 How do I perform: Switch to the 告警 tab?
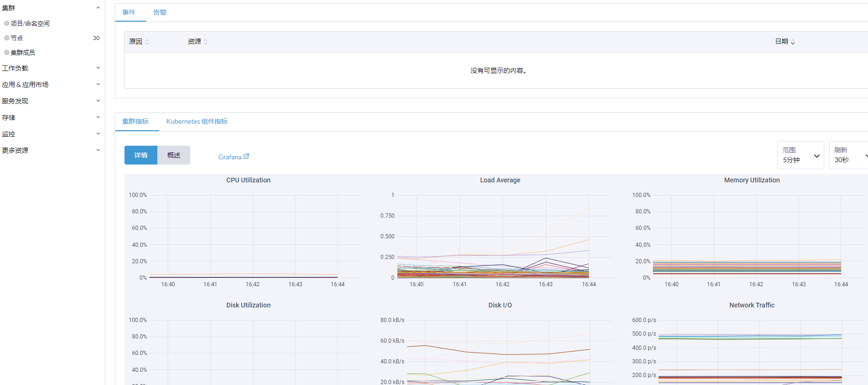click(160, 12)
